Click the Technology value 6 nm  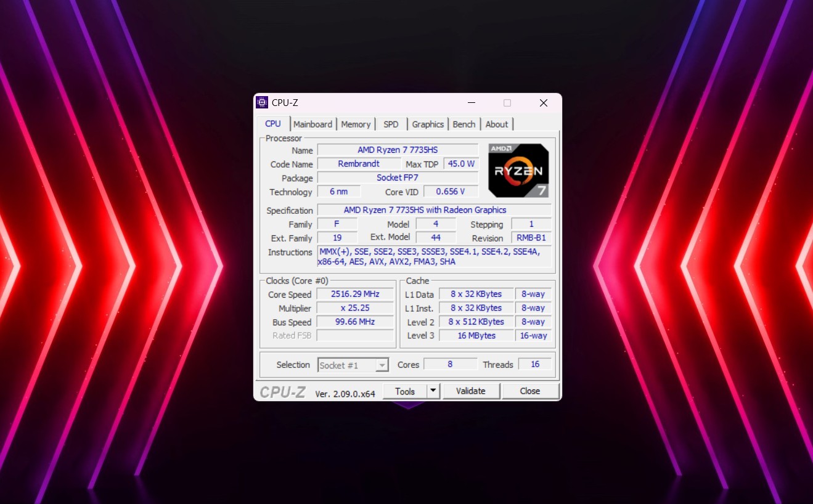pos(339,192)
